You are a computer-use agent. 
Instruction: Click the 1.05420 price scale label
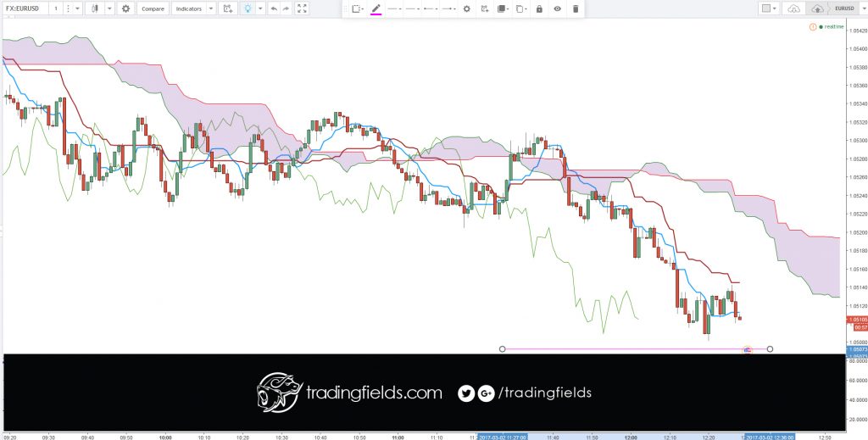(858, 31)
